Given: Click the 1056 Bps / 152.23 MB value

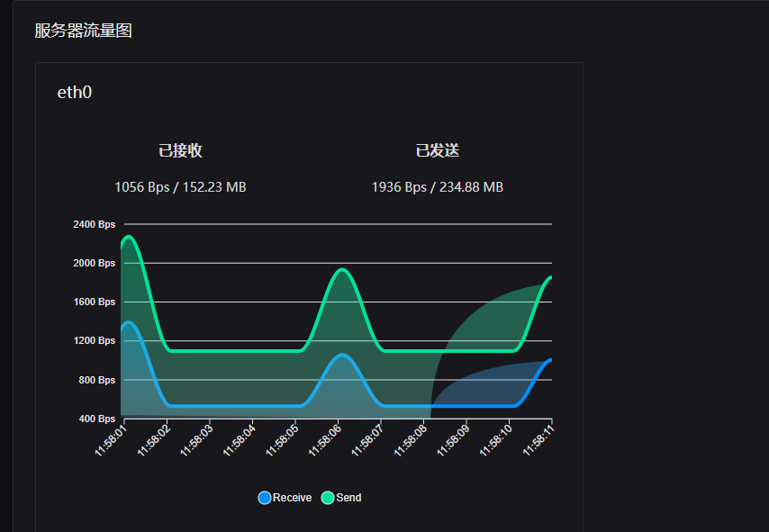Looking at the screenshot, I should point(180,187).
